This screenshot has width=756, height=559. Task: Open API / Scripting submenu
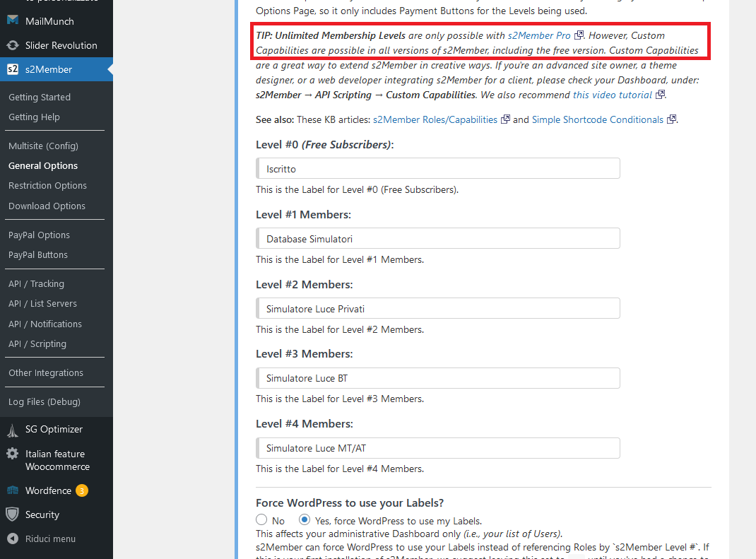[37, 344]
